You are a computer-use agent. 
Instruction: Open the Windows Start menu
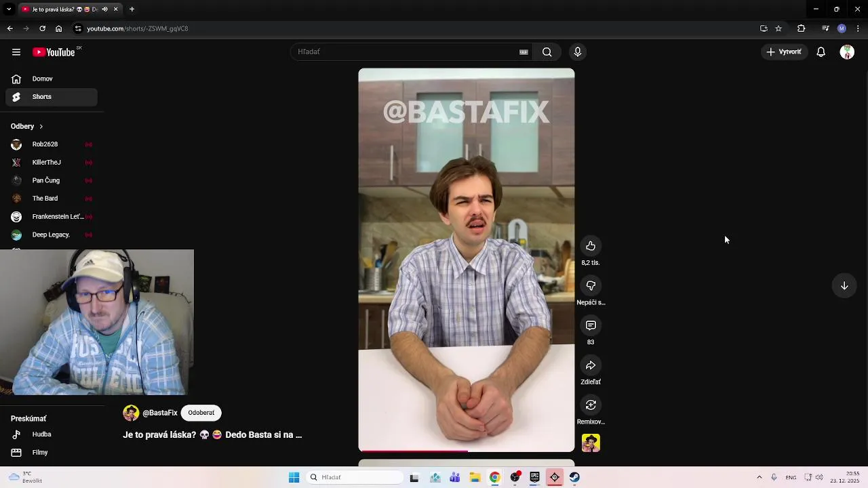point(294,477)
